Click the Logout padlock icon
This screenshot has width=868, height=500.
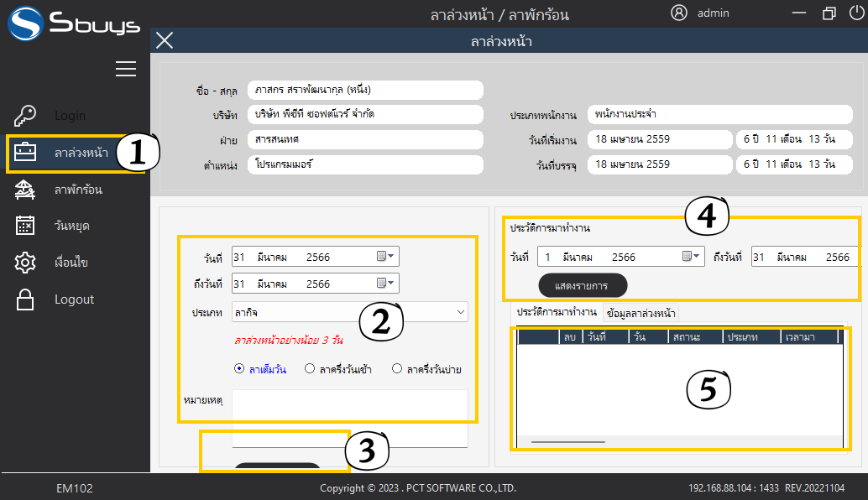pos(25,299)
